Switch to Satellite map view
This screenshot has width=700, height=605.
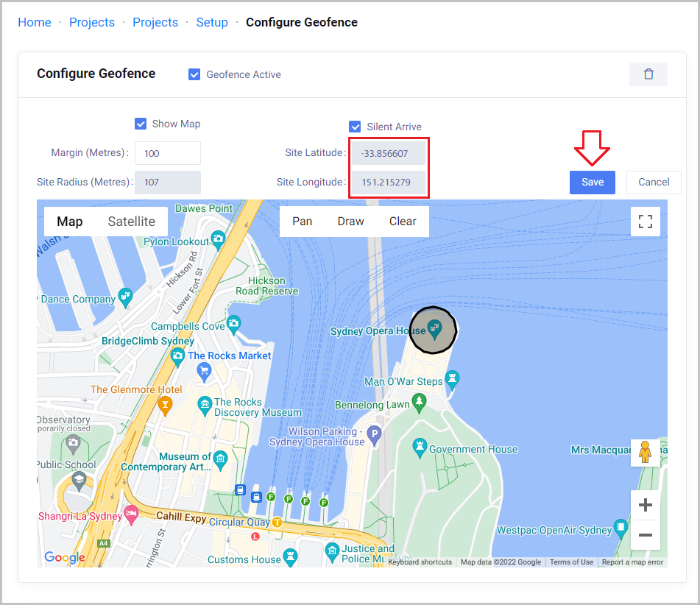[131, 222]
